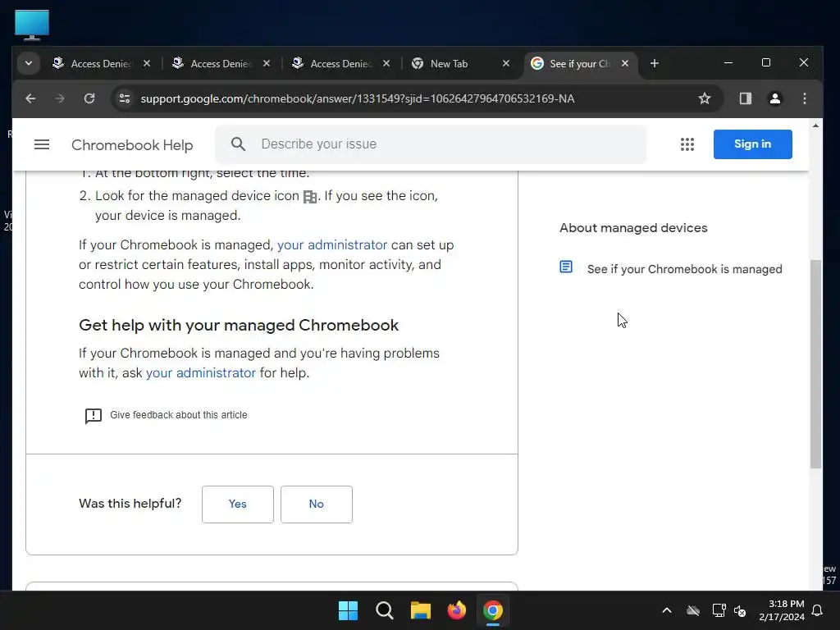Open 'your administrator' link in help section
The width and height of the screenshot is (840, 630).
pyautogui.click(x=201, y=373)
